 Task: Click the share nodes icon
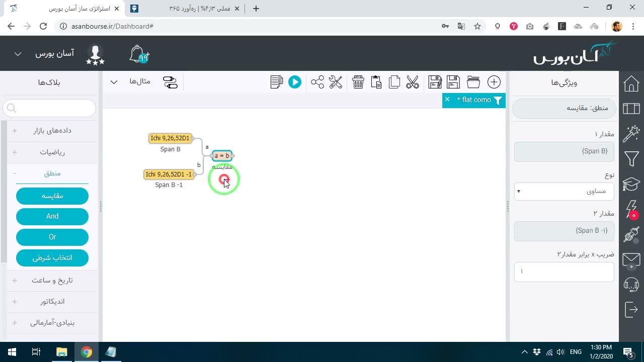[317, 82]
